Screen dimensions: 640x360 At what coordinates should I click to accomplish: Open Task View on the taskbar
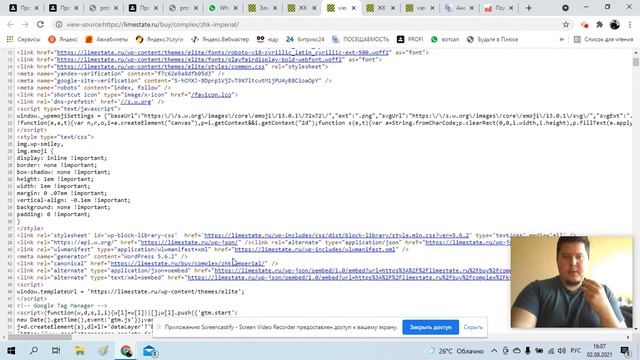56,351
